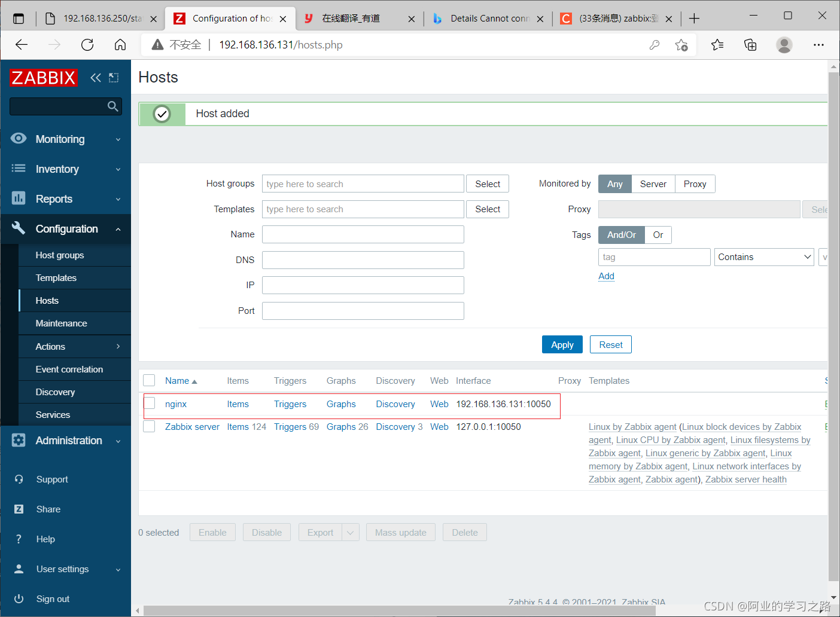
Task: Click the Help question mark icon
Action: pos(19,539)
